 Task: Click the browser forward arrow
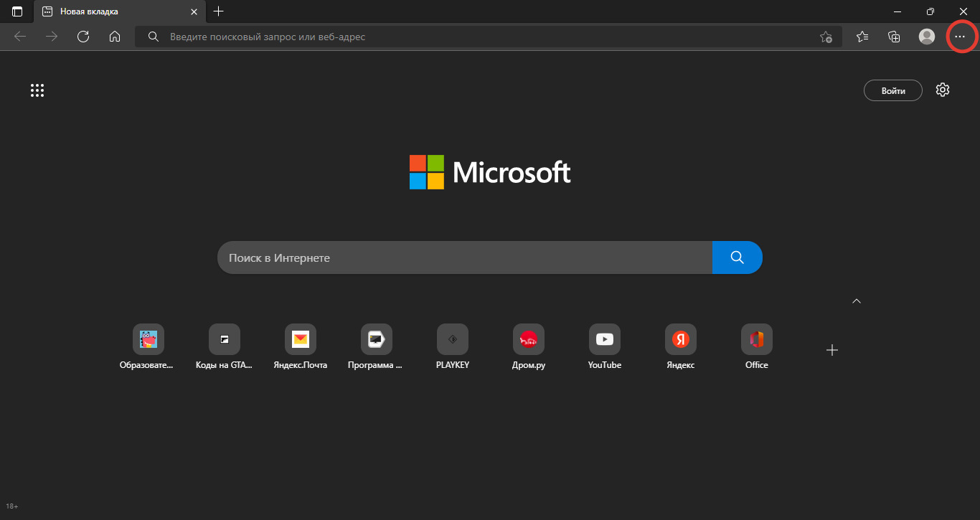pos(52,37)
